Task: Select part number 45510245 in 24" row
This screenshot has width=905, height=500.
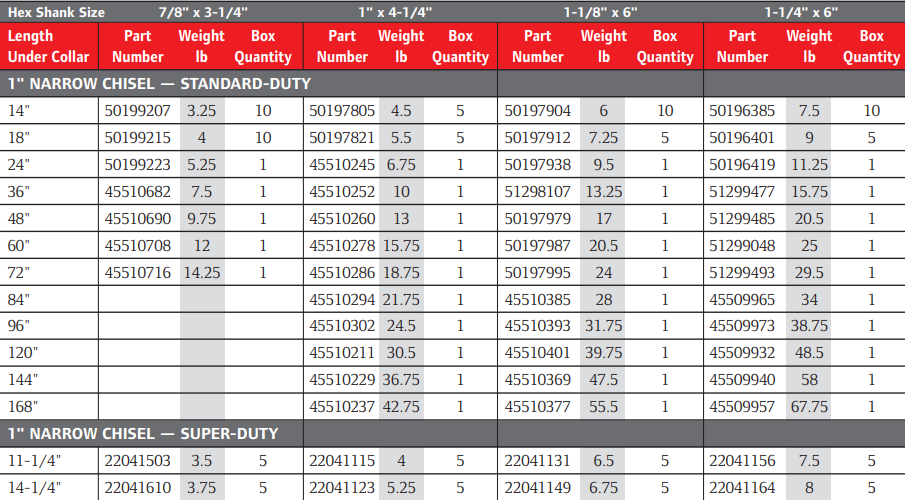Action: pyautogui.click(x=342, y=165)
